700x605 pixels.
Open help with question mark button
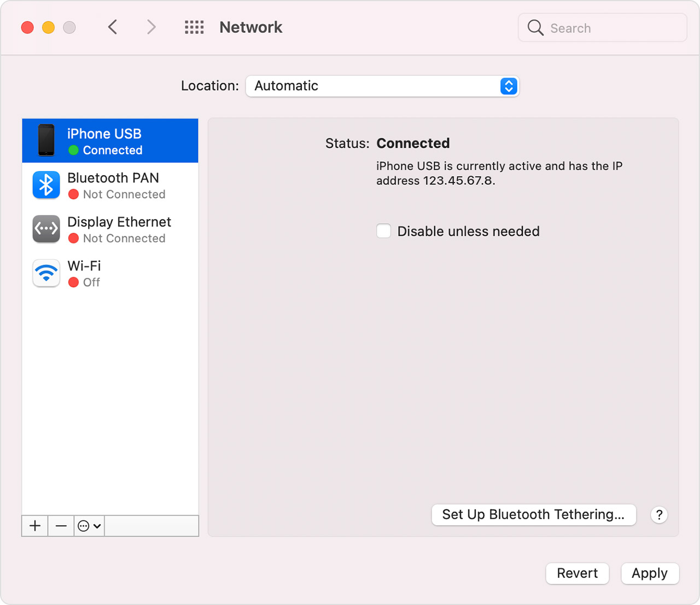659,515
